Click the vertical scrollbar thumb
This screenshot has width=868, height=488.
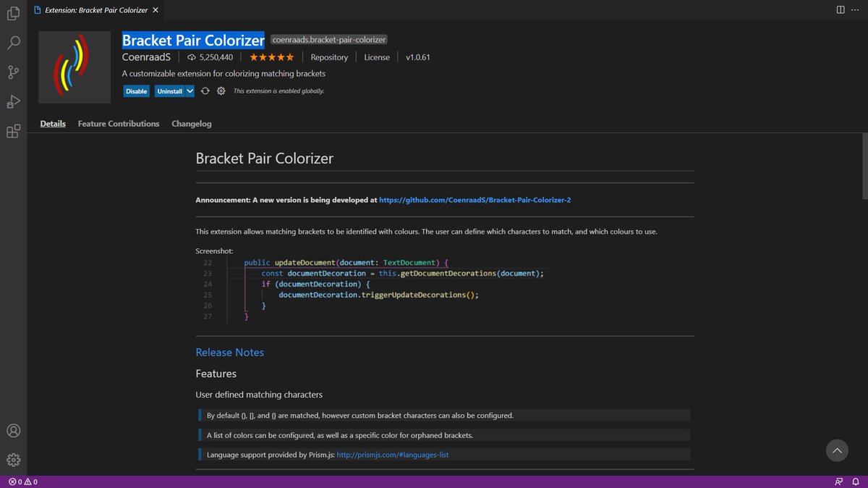[x=864, y=165]
